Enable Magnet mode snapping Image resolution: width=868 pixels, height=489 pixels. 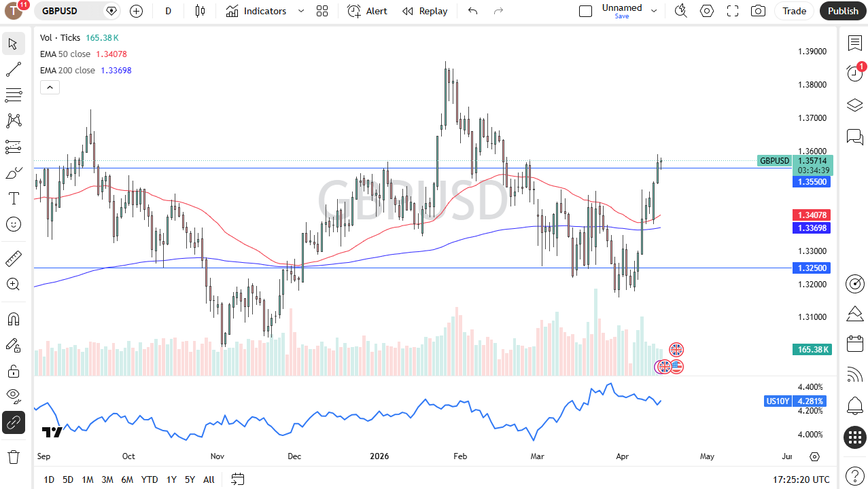13,319
